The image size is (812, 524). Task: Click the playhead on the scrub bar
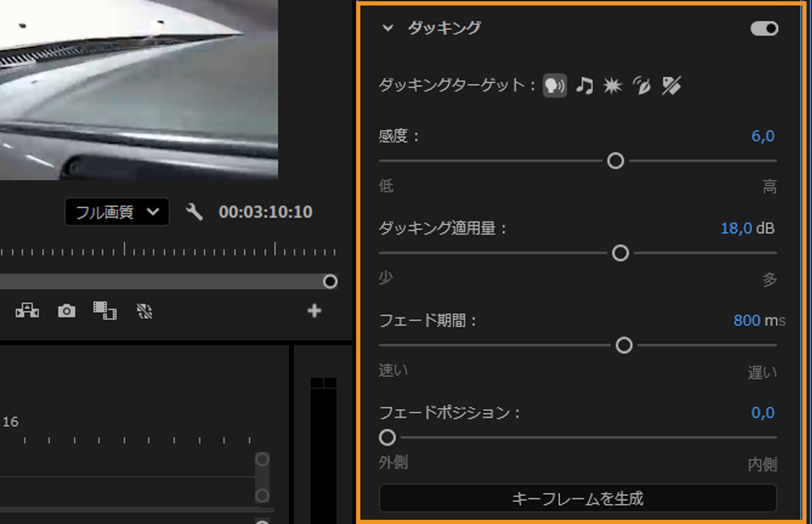click(329, 281)
